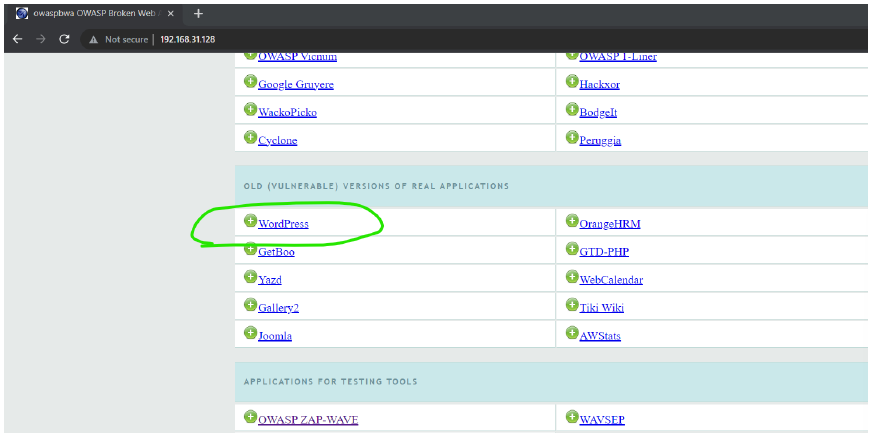
Task: Expand the green plus beside GetBoo
Action: [250, 249]
